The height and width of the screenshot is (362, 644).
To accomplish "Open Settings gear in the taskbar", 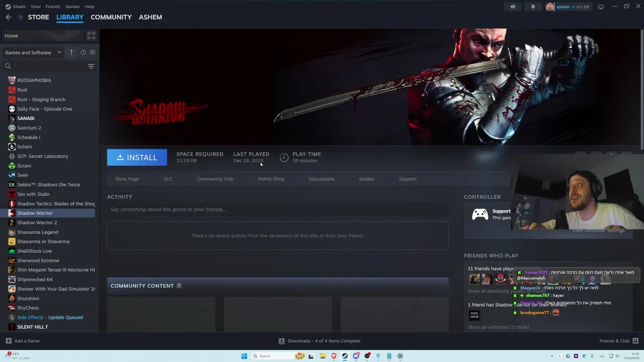I will pos(400,356).
